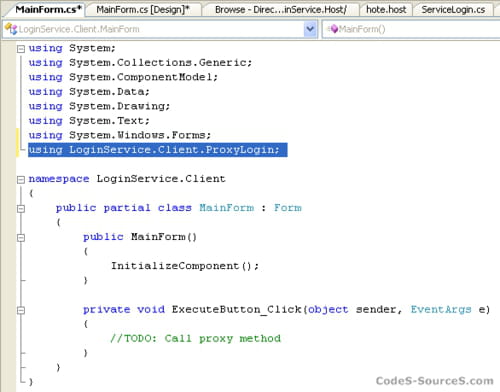Open the LoginService.Client.MainForm types dropdown
500x392 pixels.
pos(160,29)
